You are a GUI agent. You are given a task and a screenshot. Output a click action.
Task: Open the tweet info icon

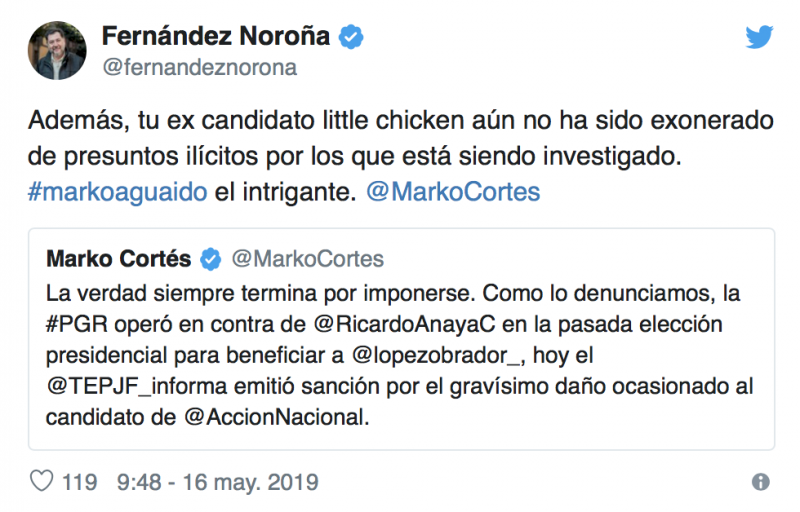tap(760, 482)
